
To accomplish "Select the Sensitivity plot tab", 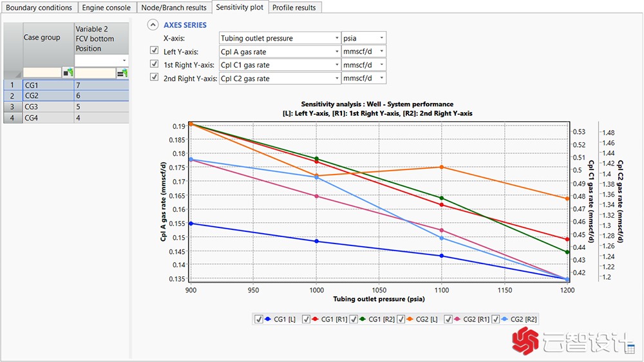I will (240, 7).
